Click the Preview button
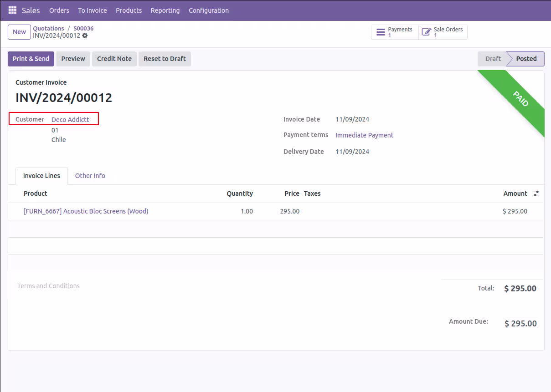 click(x=73, y=59)
